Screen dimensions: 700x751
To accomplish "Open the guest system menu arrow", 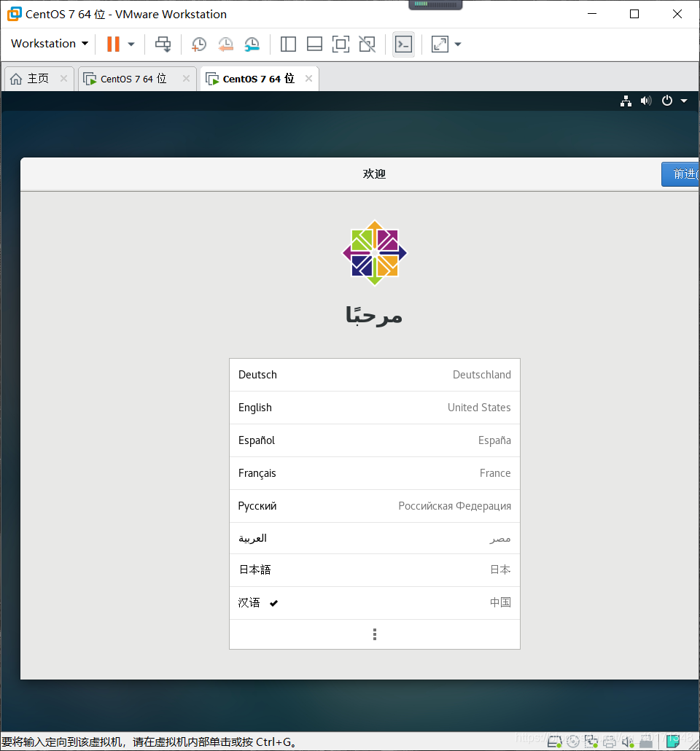I will [684, 101].
